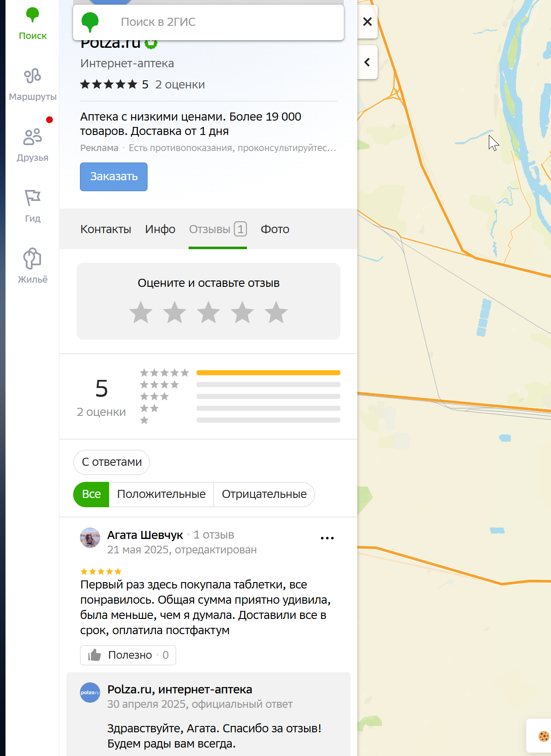Open Друзья friends section
Image resolution: width=551 pixels, height=756 pixels.
tap(33, 146)
